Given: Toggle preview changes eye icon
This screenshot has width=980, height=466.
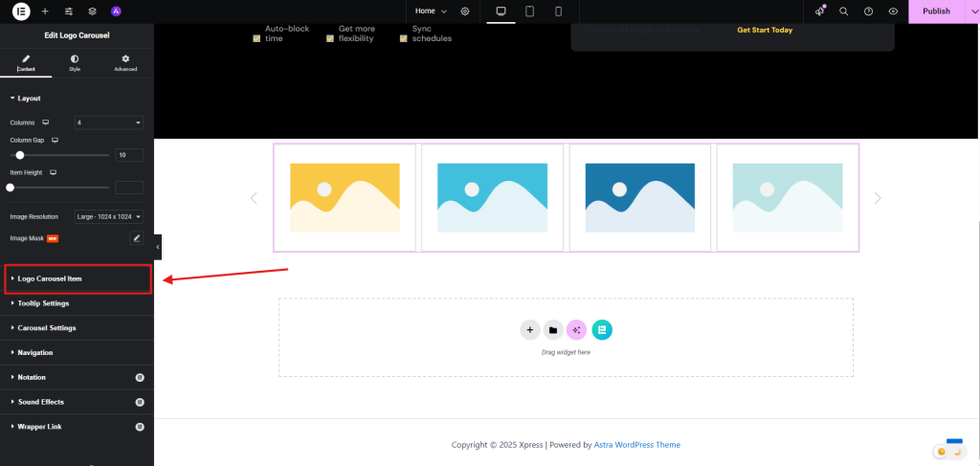Looking at the screenshot, I should coord(892,11).
